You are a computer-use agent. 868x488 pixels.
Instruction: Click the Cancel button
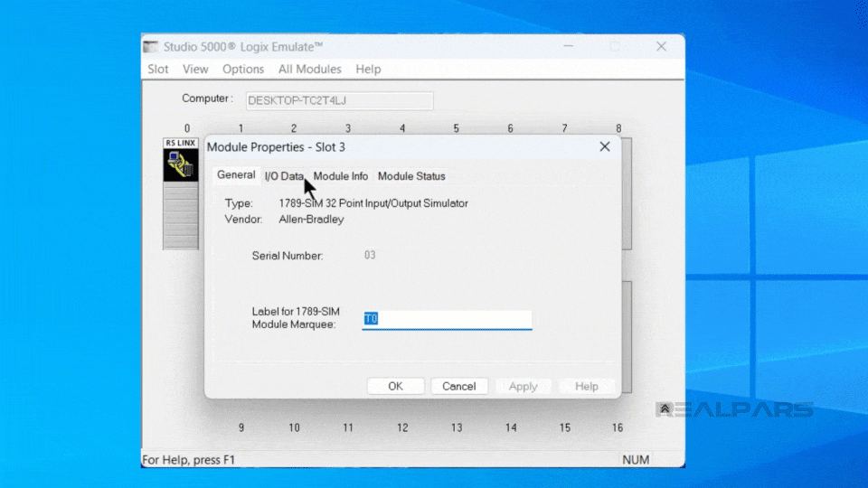pos(459,386)
